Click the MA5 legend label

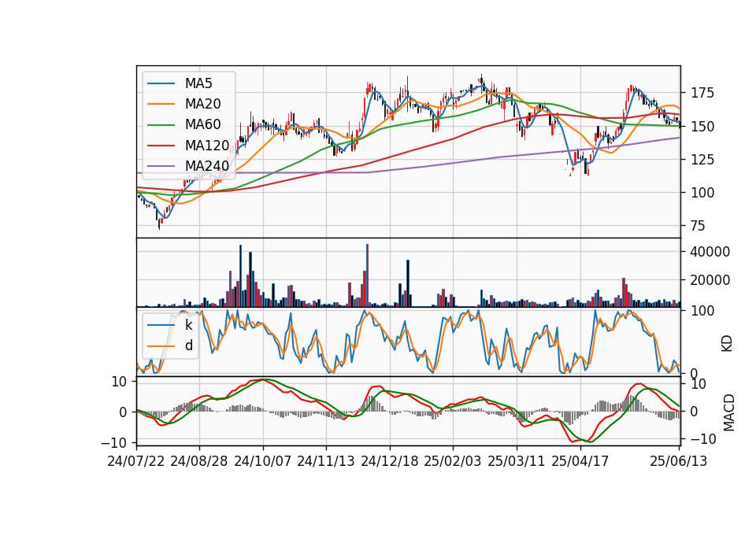pos(198,83)
